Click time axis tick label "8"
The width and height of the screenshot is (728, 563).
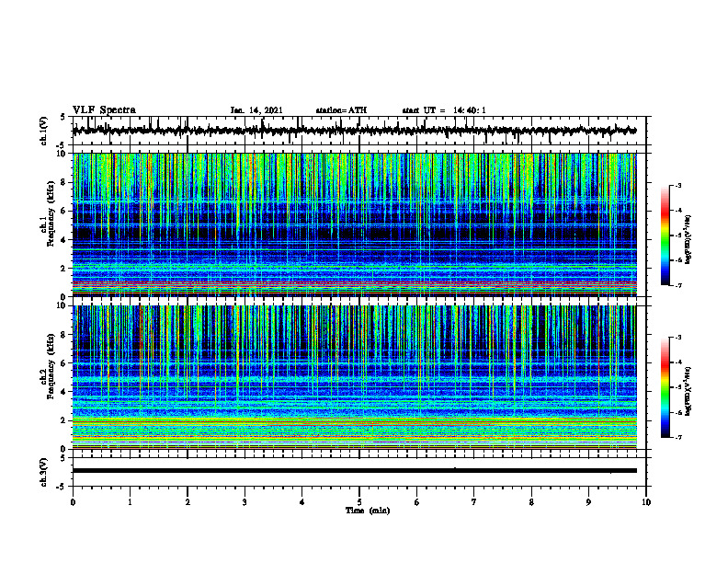531,502
